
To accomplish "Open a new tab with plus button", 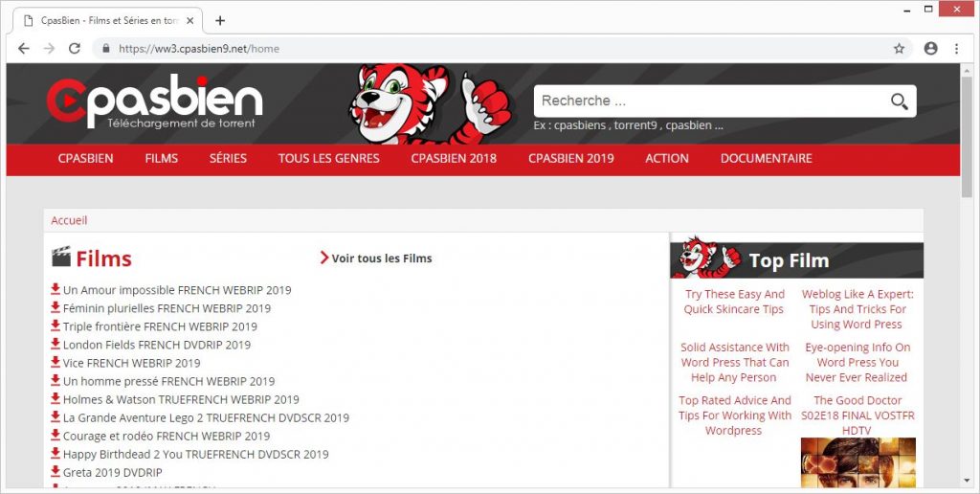I will pos(220,21).
